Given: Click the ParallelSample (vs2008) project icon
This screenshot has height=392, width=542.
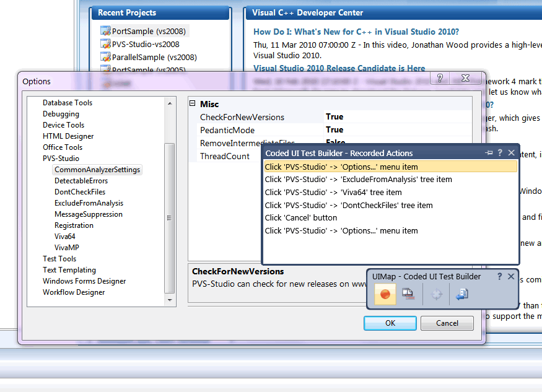Looking at the screenshot, I should (x=105, y=57).
